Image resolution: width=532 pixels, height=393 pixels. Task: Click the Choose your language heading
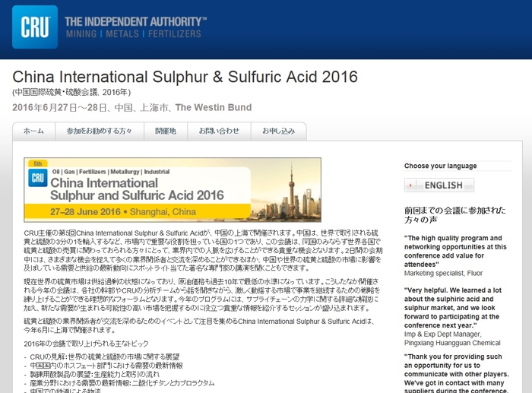(x=440, y=166)
